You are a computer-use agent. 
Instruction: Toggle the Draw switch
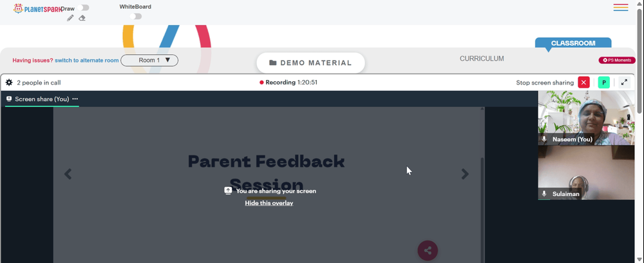[83, 8]
